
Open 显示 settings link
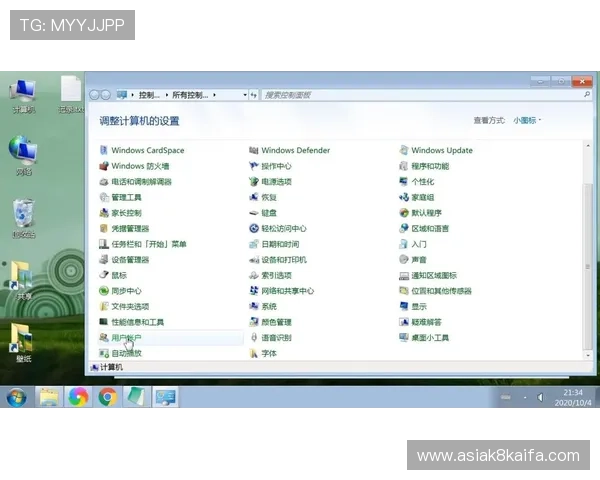coord(419,306)
